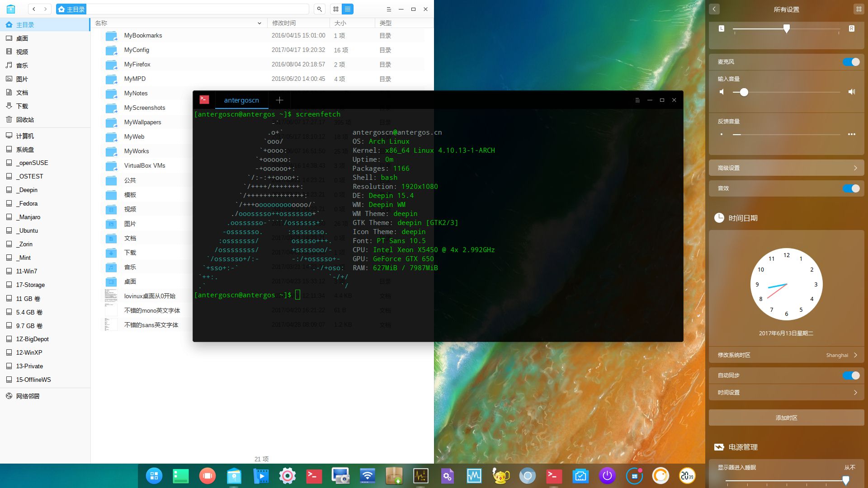Go forward in the file manager
The width and height of the screenshot is (868, 488).
click(x=46, y=9)
